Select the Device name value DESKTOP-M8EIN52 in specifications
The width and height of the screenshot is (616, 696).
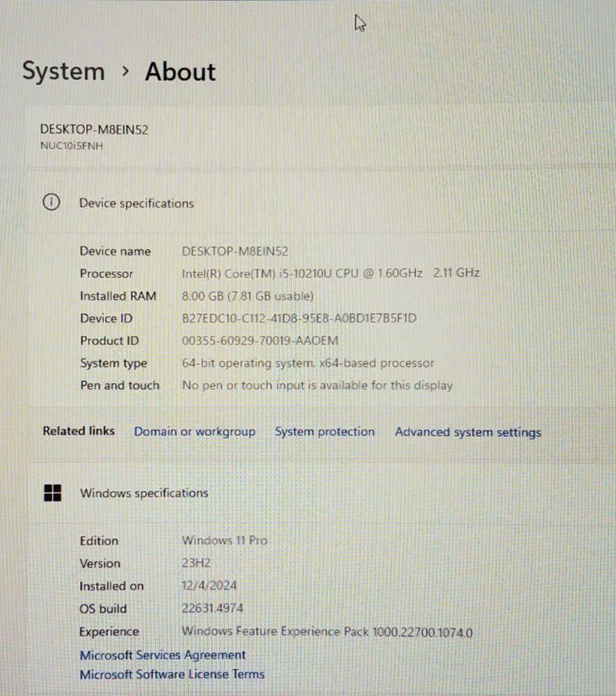(235, 251)
